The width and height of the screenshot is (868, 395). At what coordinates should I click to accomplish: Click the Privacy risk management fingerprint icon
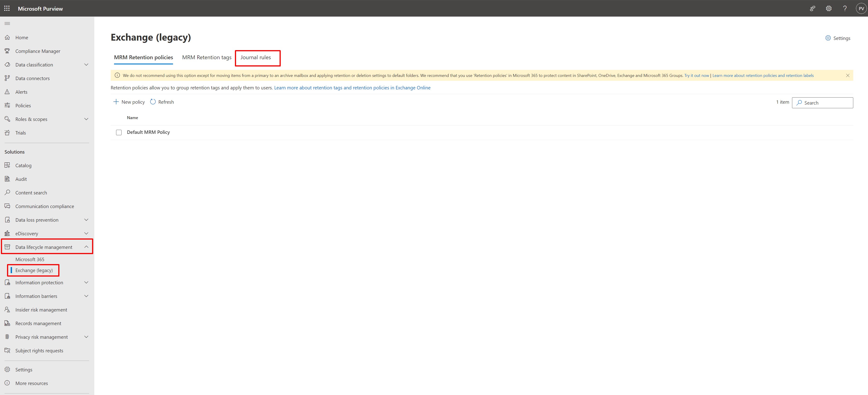[7, 337]
